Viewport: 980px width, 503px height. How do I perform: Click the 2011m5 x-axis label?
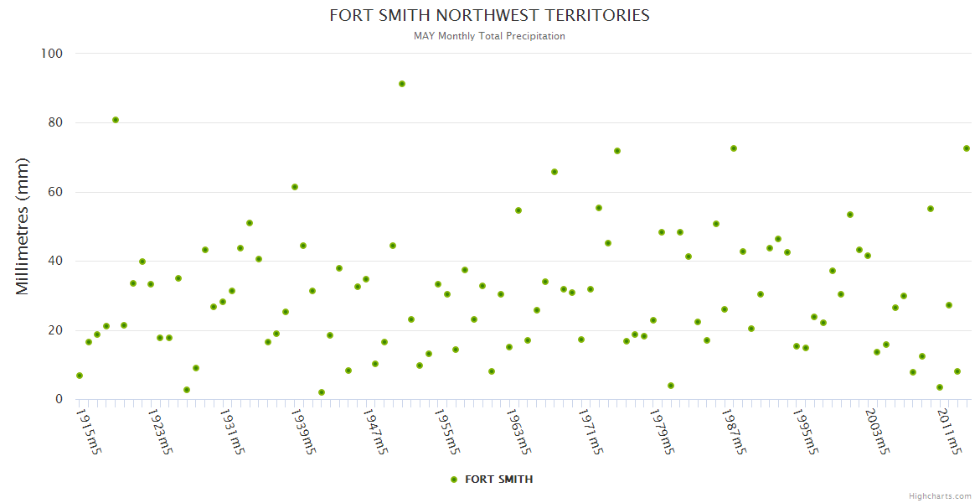pyautogui.click(x=949, y=432)
